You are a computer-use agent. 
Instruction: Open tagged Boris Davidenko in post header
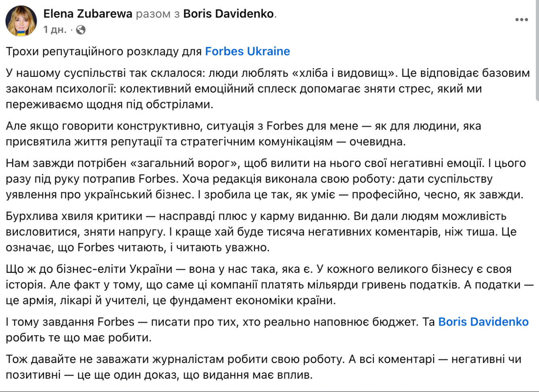[x=228, y=14]
